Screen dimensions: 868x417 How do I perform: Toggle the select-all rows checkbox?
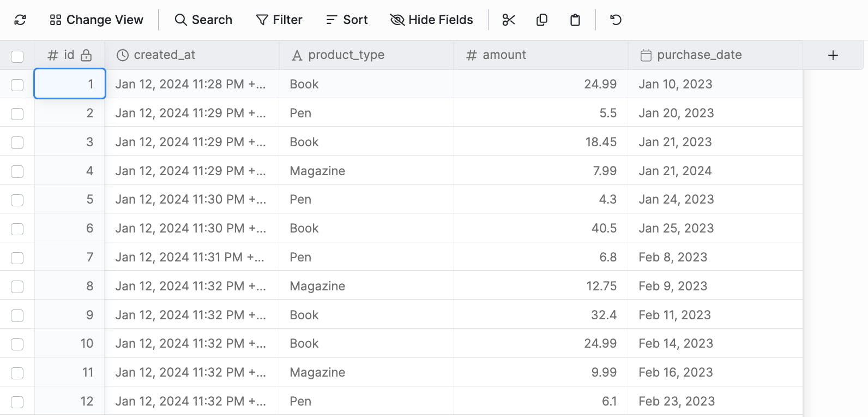[17, 56]
